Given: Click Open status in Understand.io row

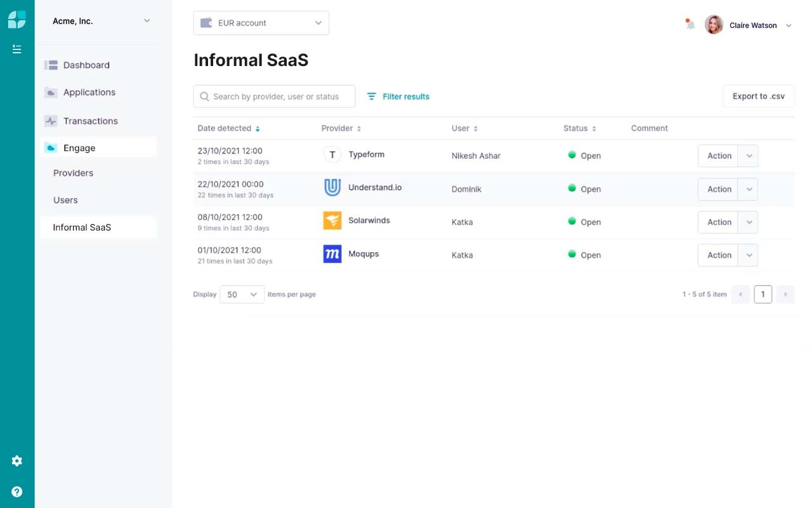Looking at the screenshot, I should 591,189.
